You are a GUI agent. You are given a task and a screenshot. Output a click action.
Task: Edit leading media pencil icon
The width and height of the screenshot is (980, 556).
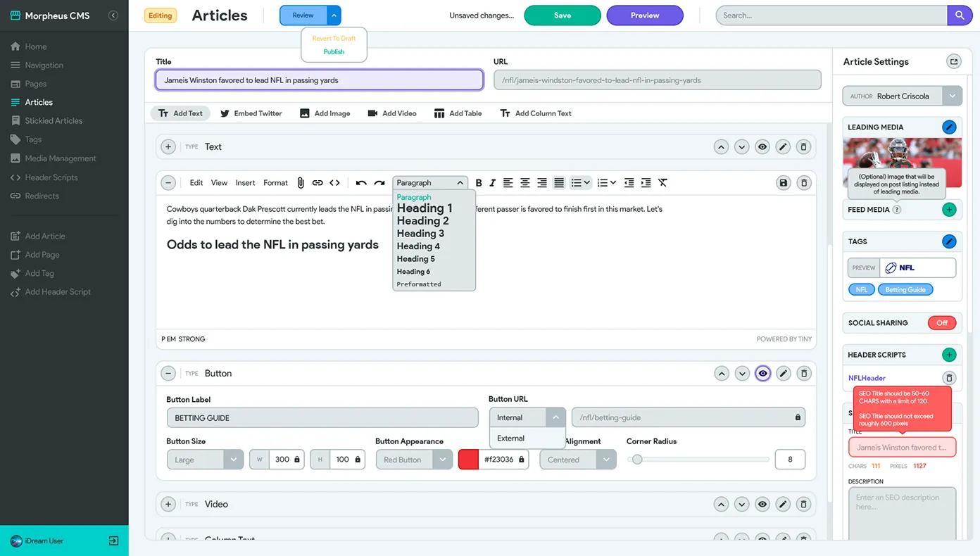(949, 127)
